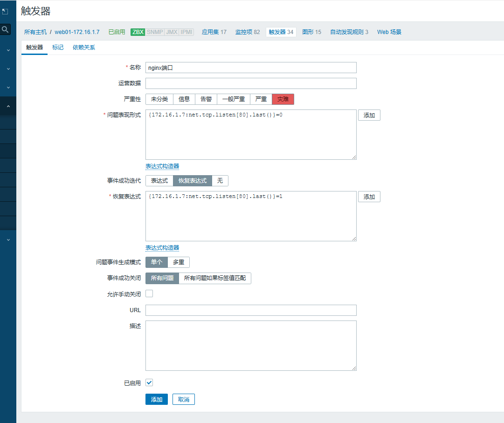Select 无 for 事件成功迭代
The width and height of the screenshot is (504, 423).
point(220,180)
